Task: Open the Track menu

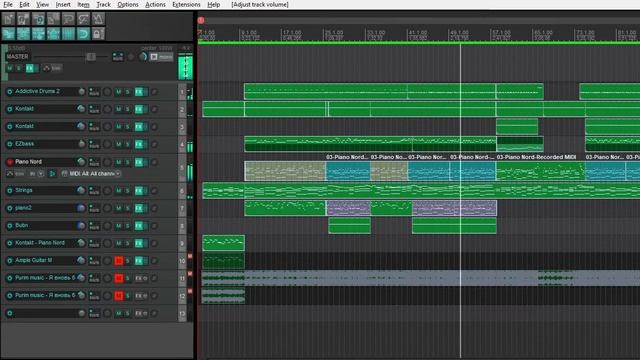Action: pos(103,4)
